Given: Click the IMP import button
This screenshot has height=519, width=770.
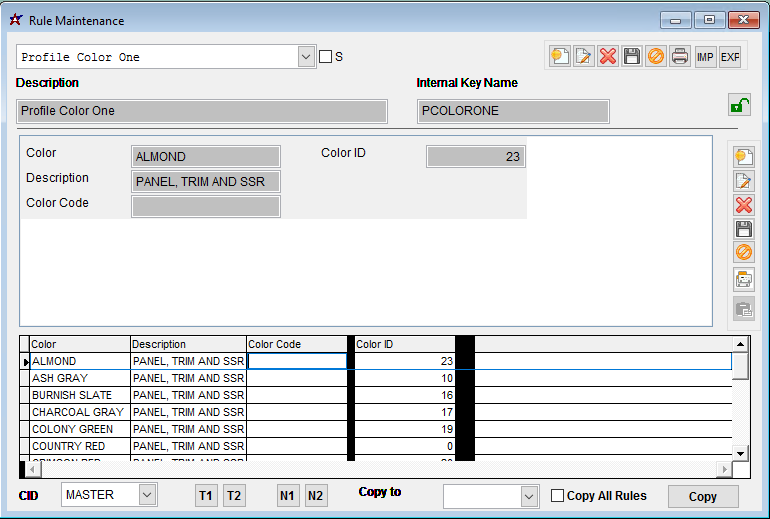Looking at the screenshot, I should point(706,57).
